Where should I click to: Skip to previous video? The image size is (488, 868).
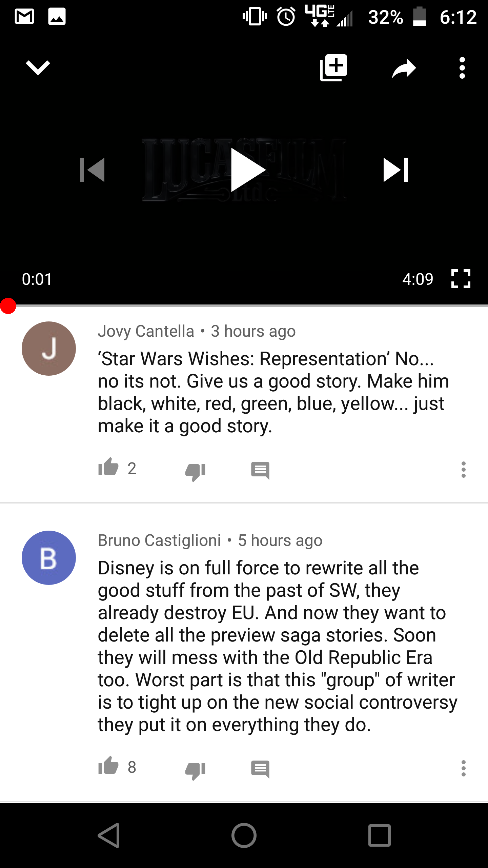point(92,170)
